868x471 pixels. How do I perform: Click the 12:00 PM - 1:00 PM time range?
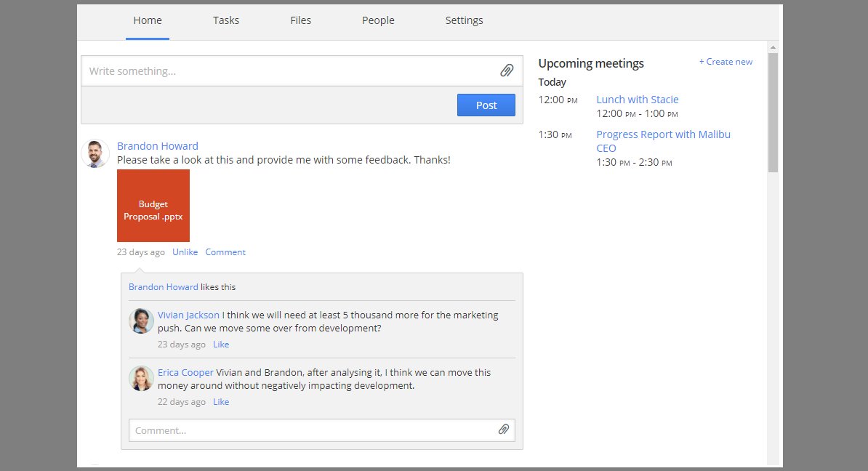(x=637, y=113)
